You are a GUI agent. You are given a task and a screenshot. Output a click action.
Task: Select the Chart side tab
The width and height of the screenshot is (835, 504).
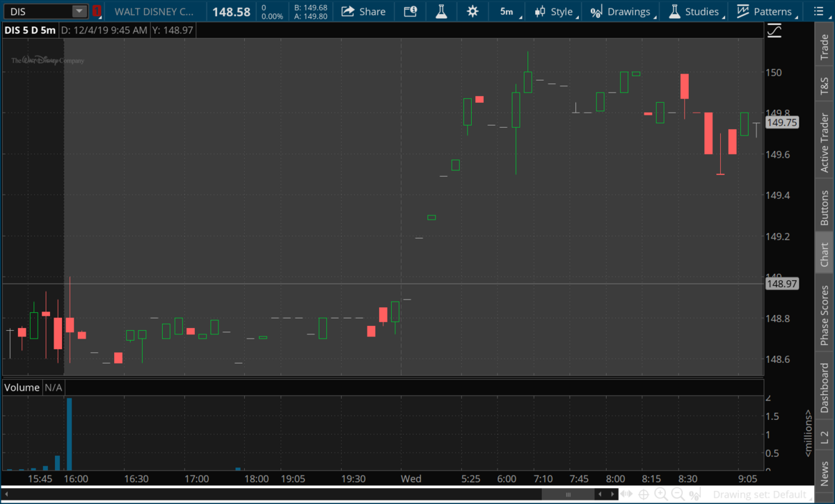click(825, 254)
